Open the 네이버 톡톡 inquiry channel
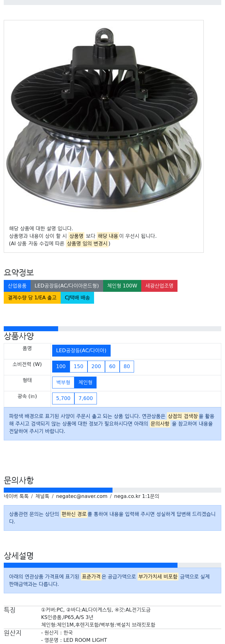This screenshot has height=644, width=225. (16, 496)
